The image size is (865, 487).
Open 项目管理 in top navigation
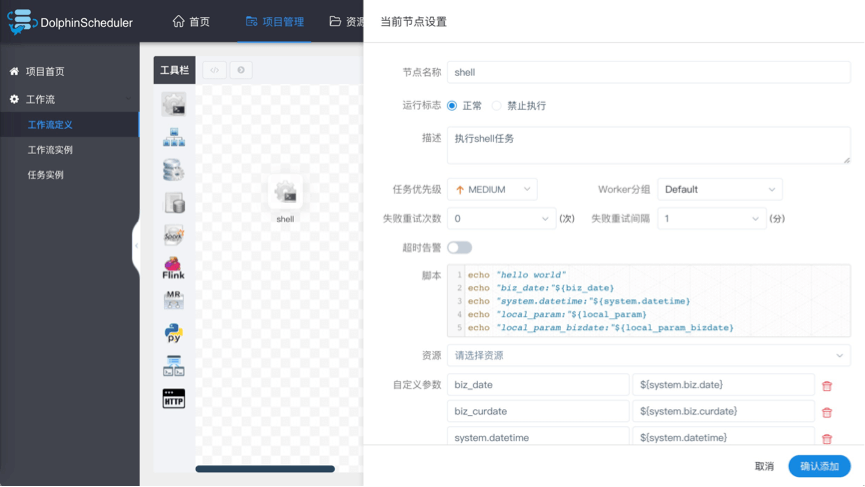click(275, 22)
